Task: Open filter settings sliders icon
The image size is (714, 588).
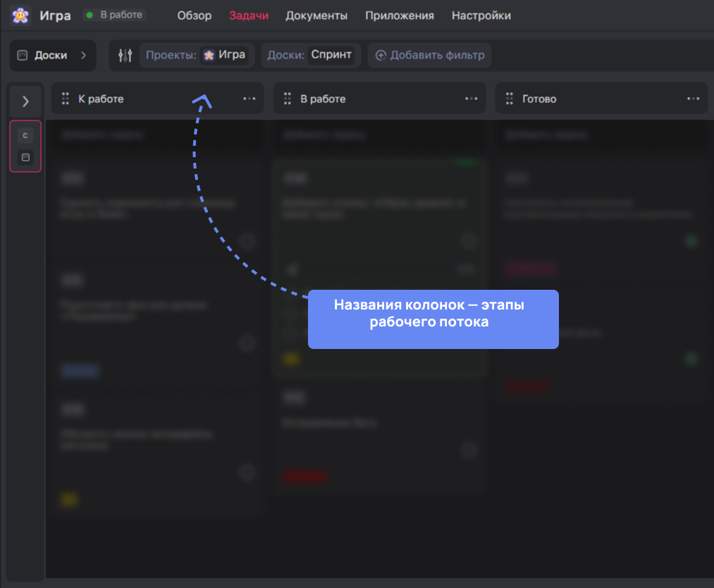Action: [125, 55]
